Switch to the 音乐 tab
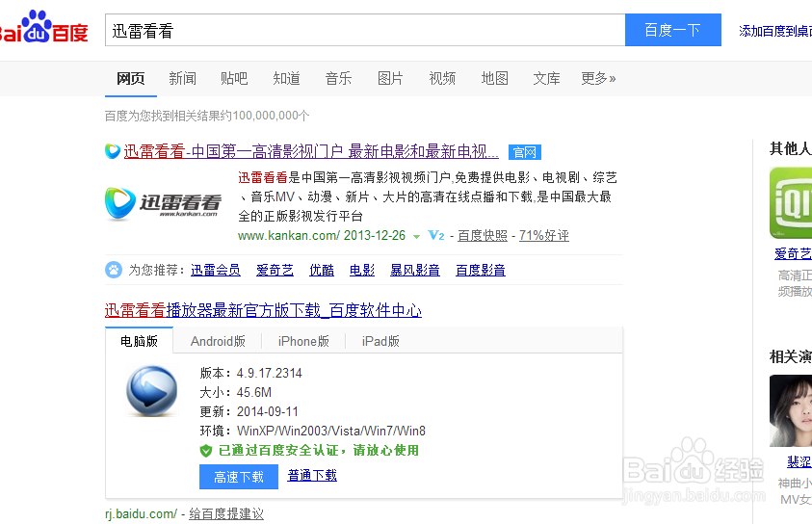This screenshot has width=812, height=524. [x=338, y=79]
